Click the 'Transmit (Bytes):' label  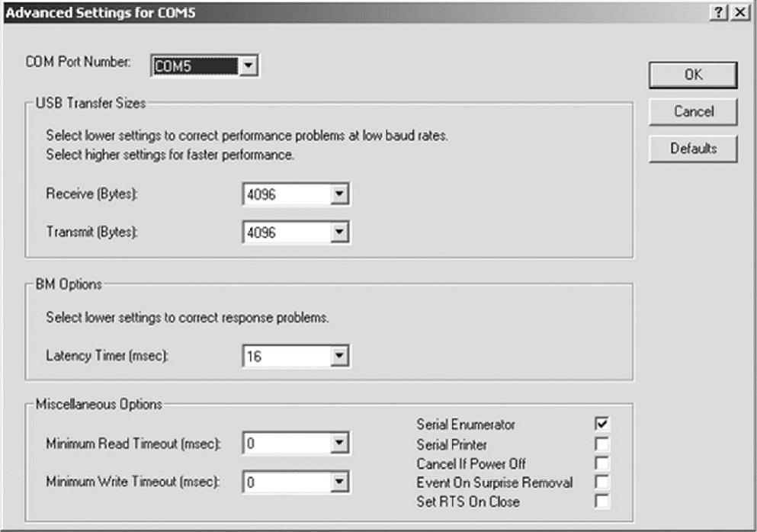tap(91, 232)
